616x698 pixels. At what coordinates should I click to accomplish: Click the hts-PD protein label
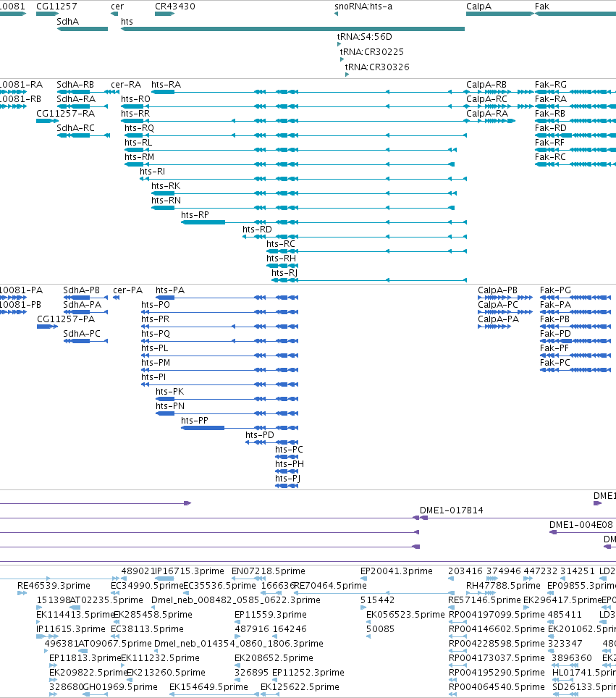259,435
